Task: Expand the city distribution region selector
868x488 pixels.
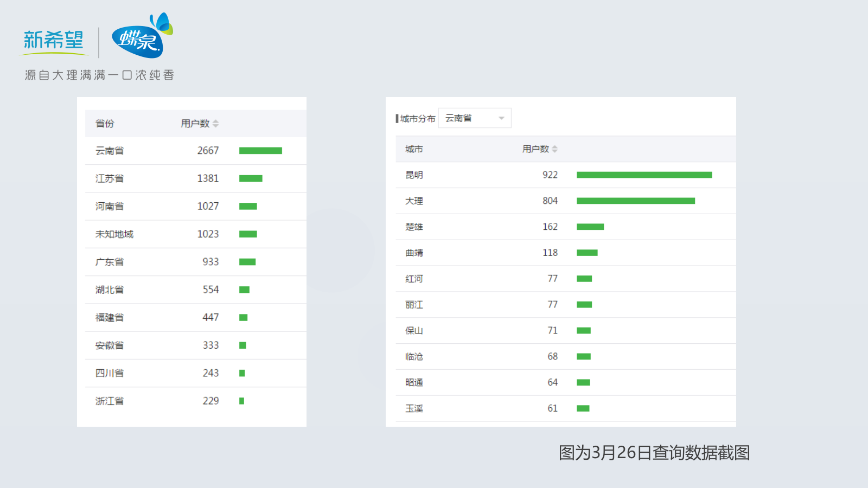Action: click(474, 118)
